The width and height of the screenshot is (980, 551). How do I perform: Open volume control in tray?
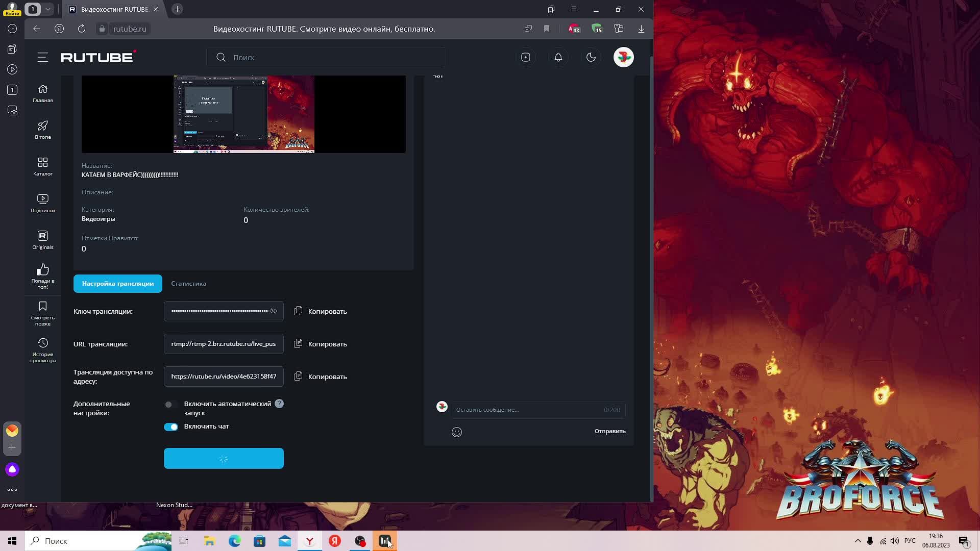(895, 541)
